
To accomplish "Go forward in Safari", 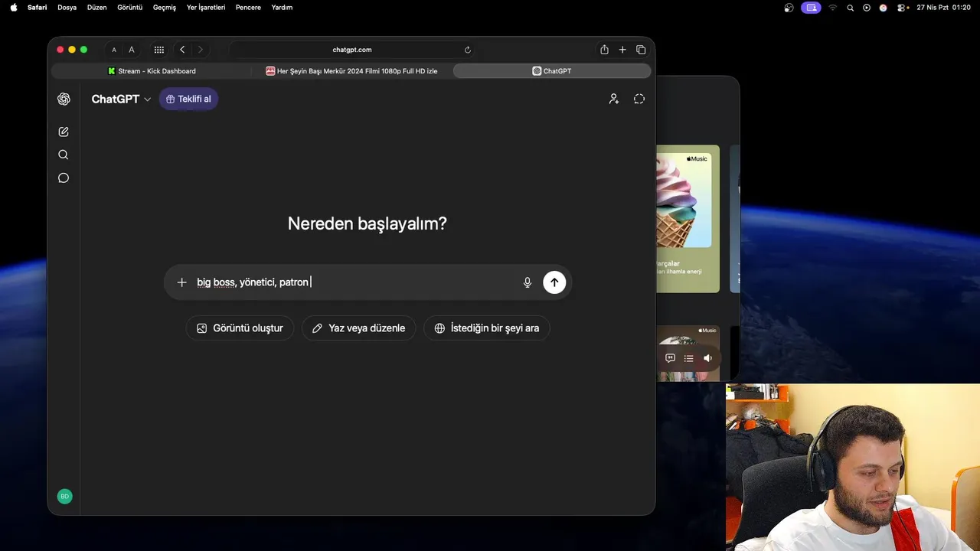I will (201, 50).
